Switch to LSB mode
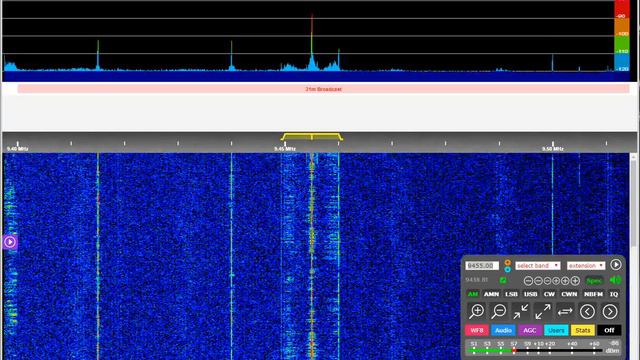 point(511,294)
